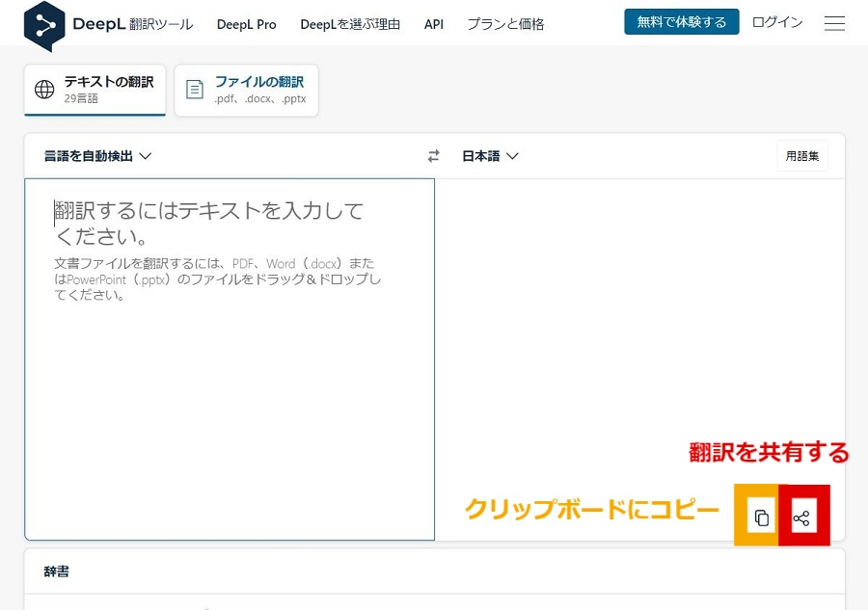Switch to the ファイルの翻訳 tab

(x=246, y=91)
